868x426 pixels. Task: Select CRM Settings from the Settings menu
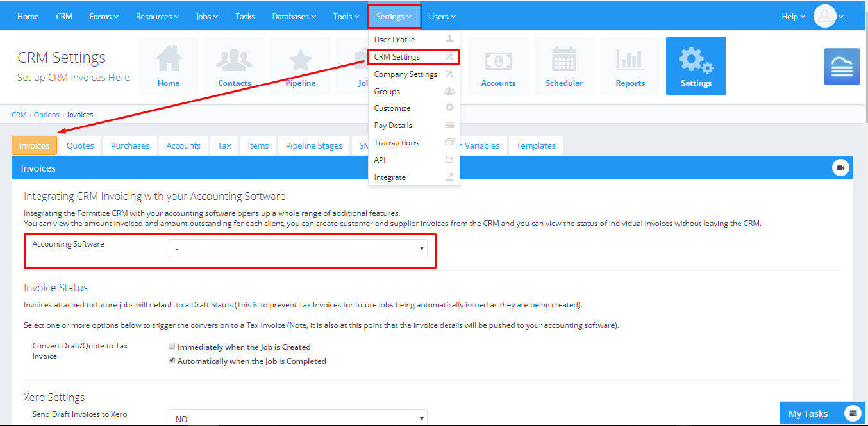coord(397,57)
